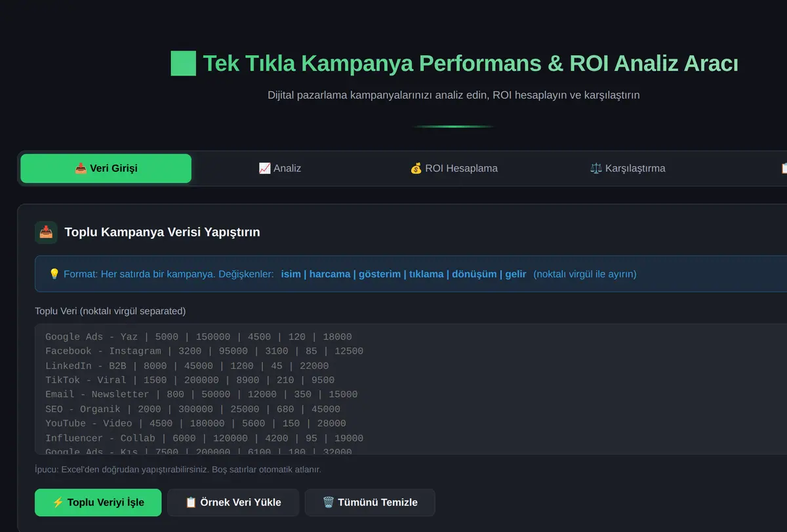Click the 'Facebook - Instagram' data line

tap(204, 351)
